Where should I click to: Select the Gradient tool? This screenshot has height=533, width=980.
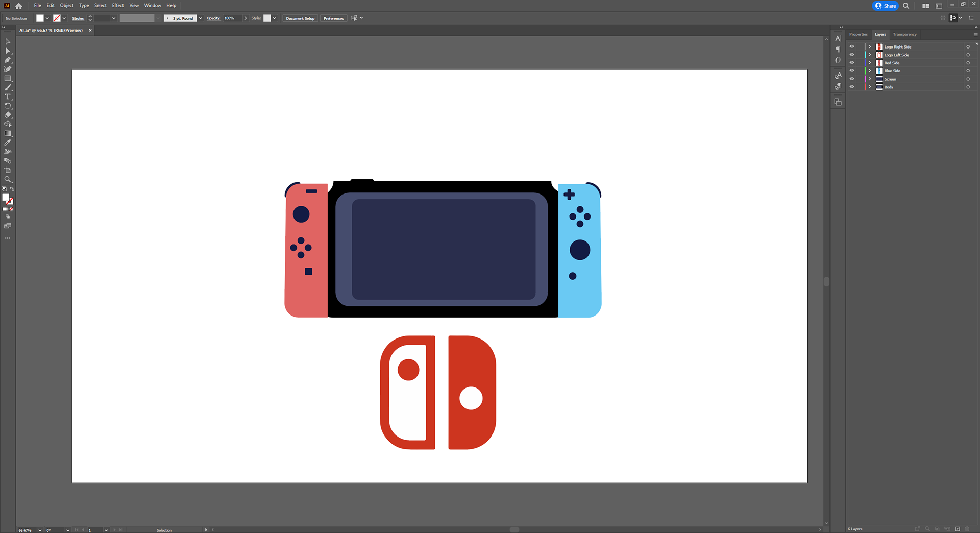point(8,134)
